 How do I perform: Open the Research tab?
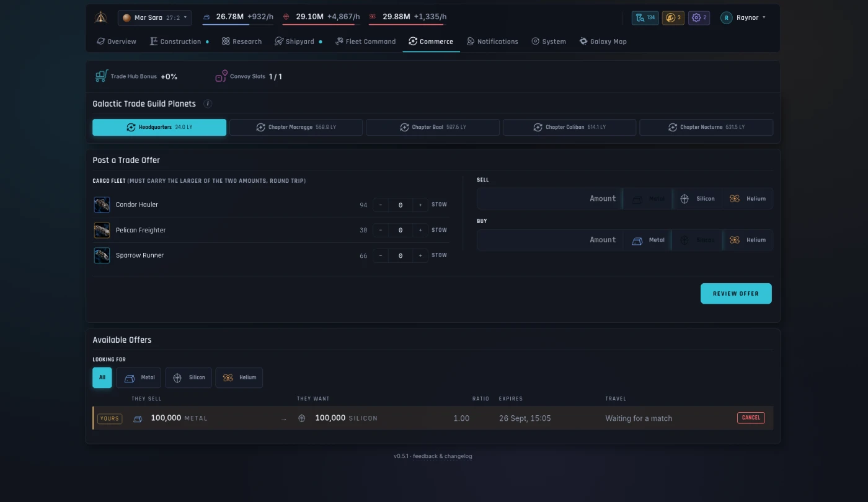point(242,42)
